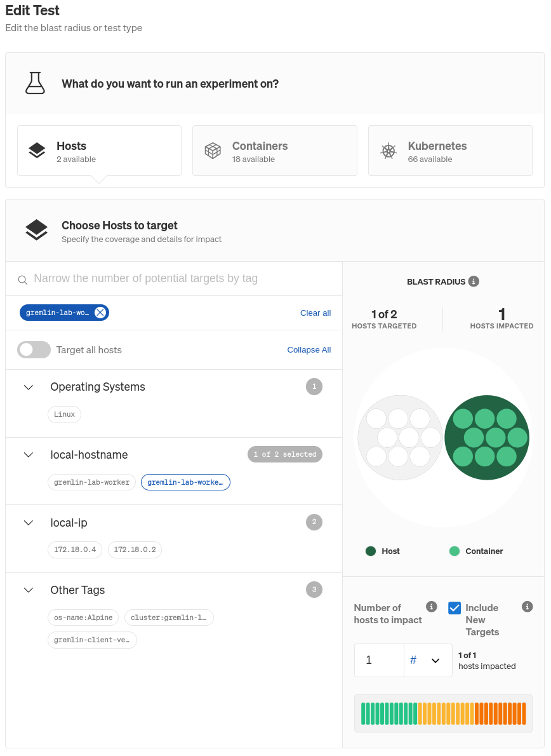The width and height of the screenshot is (551, 756).
Task: Click the green-to-orange impact meter
Action: (x=443, y=713)
